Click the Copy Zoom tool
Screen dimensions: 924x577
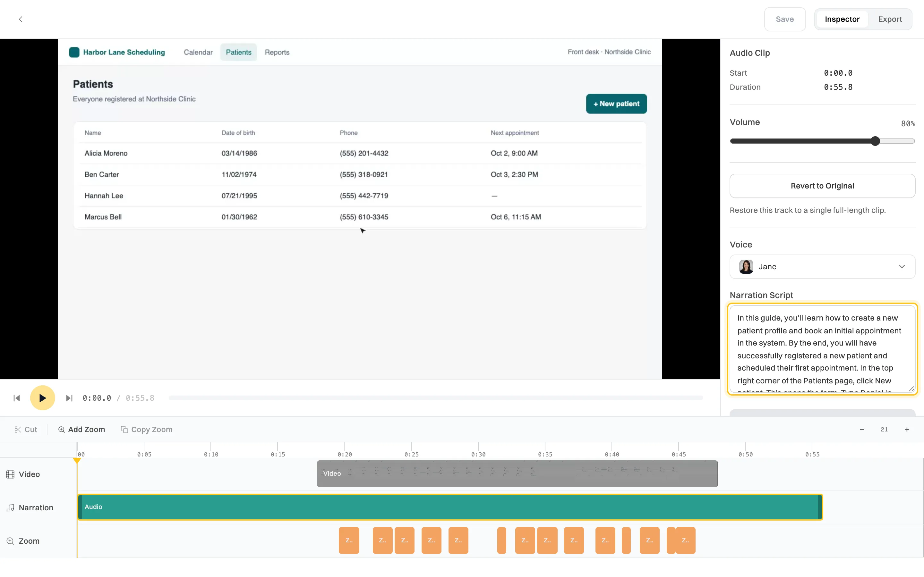pyautogui.click(x=147, y=429)
